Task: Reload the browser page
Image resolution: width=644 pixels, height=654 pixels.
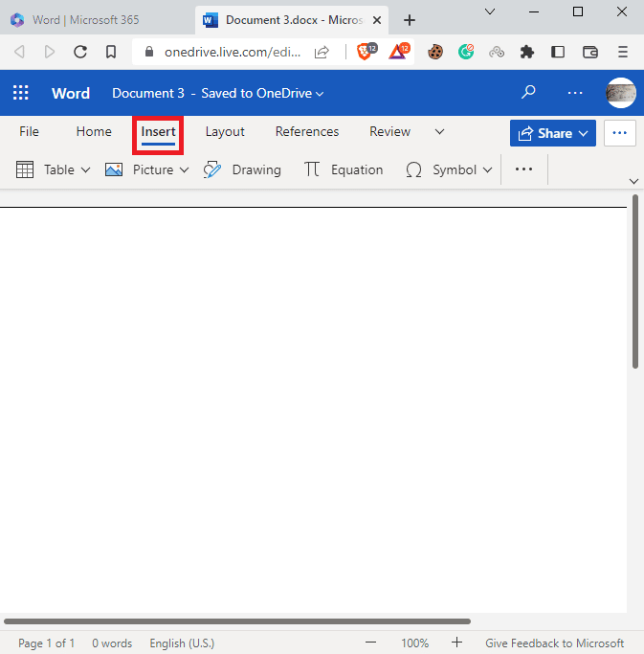Action: (x=80, y=52)
